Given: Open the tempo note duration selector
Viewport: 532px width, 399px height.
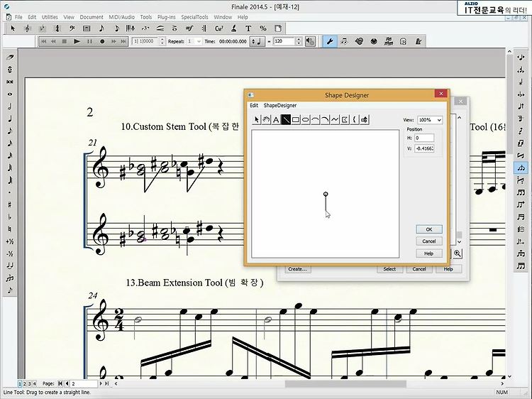Looking at the screenshot, I should (257, 41).
